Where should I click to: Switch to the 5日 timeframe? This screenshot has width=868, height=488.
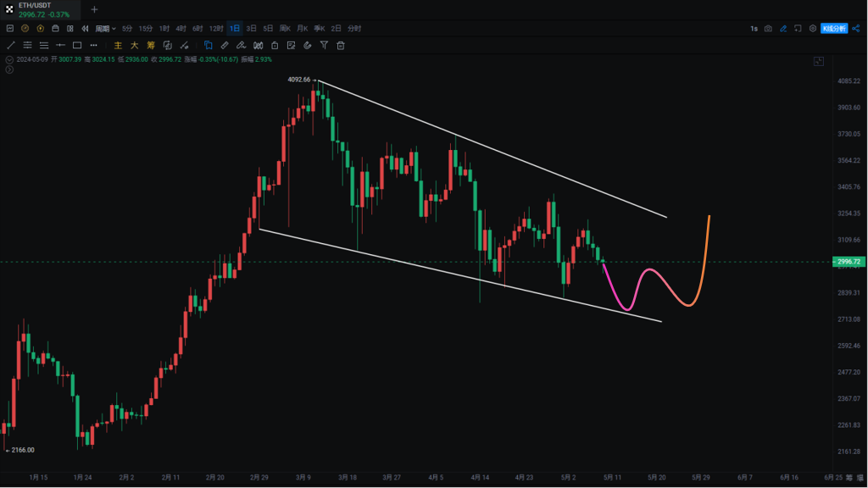(268, 28)
